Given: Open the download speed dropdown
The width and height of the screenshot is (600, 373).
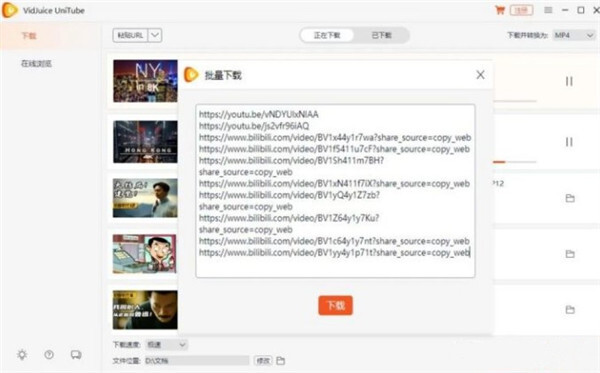Looking at the screenshot, I should [167, 345].
